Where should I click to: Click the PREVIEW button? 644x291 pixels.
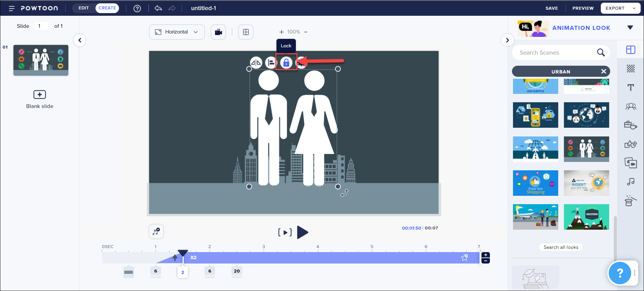click(x=583, y=8)
